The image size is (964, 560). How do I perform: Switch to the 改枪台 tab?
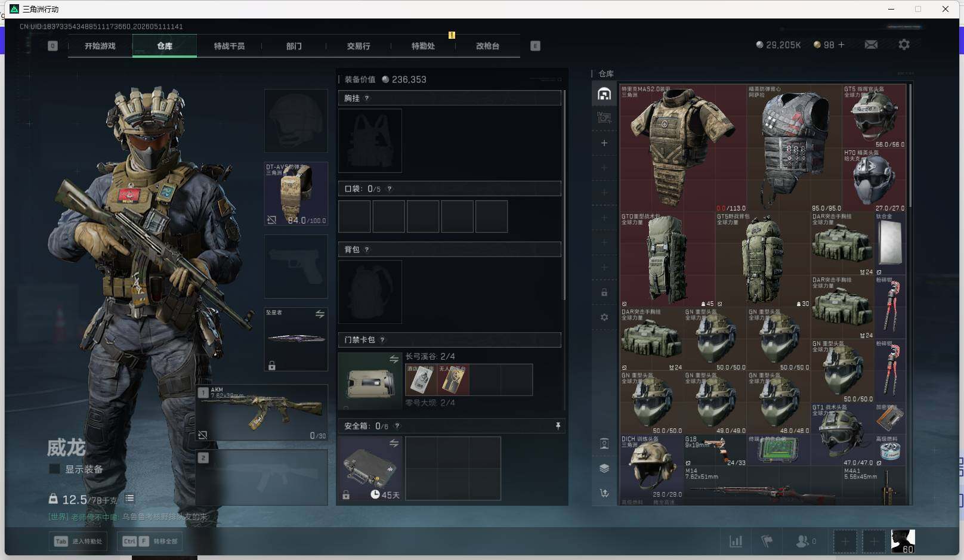point(487,46)
